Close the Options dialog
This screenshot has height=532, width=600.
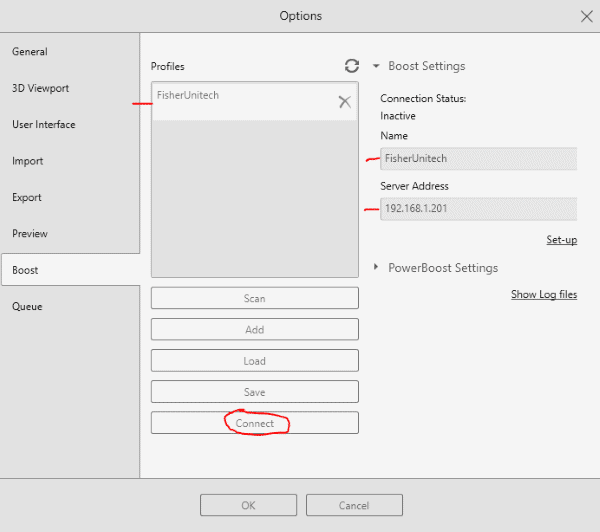(586, 16)
